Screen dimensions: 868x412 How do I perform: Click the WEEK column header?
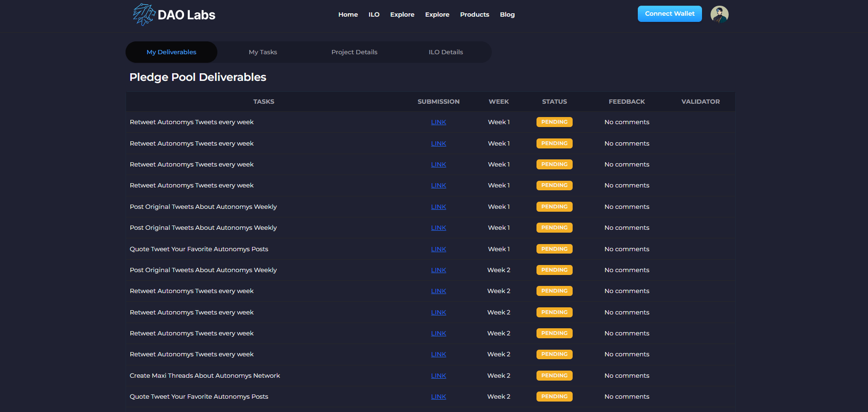[498, 102]
